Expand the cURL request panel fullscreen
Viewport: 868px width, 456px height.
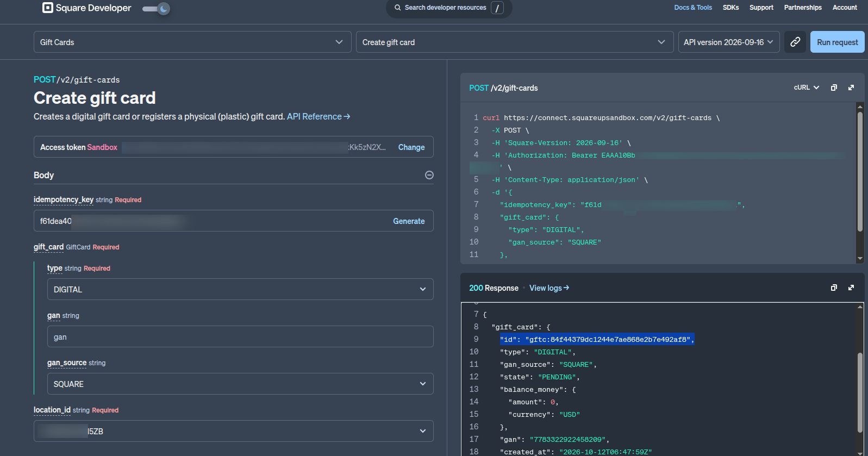851,88
